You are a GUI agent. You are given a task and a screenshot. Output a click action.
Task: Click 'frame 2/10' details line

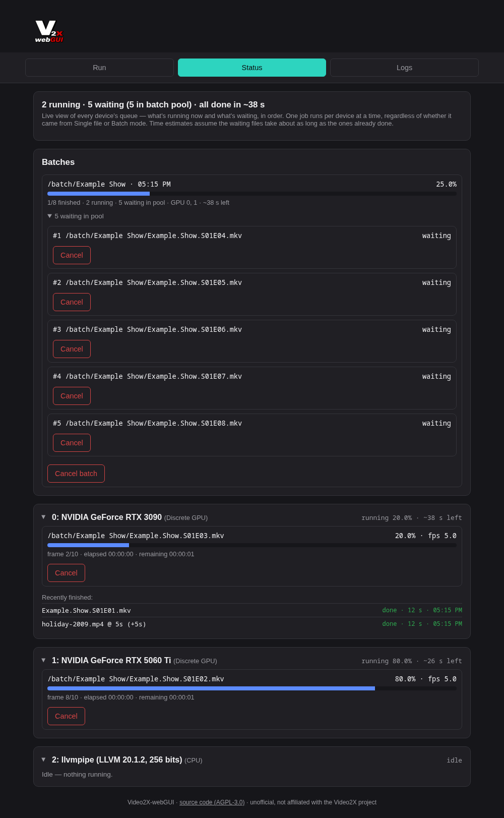tap(121, 554)
